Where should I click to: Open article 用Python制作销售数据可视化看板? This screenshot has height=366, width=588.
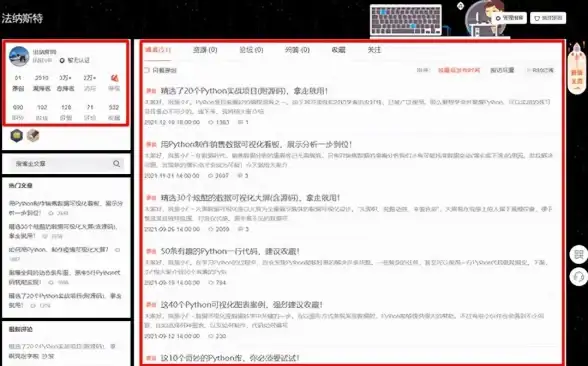point(256,144)
